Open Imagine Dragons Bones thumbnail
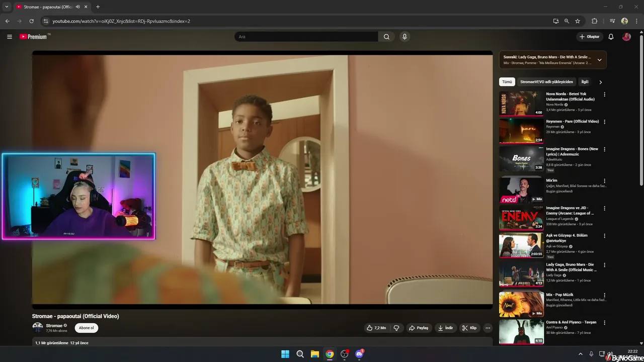The width and height of the screenshot is (644, 362). click(521, 158)
